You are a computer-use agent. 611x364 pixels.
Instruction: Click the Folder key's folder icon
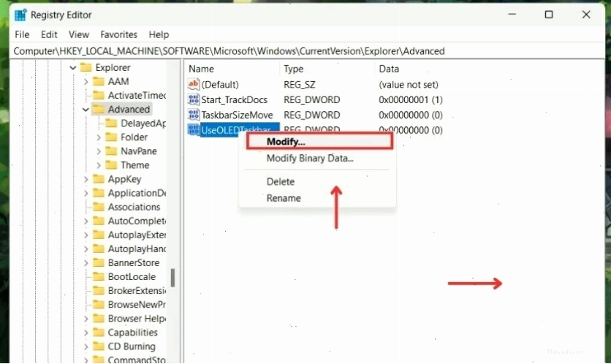tap(111, 137)
